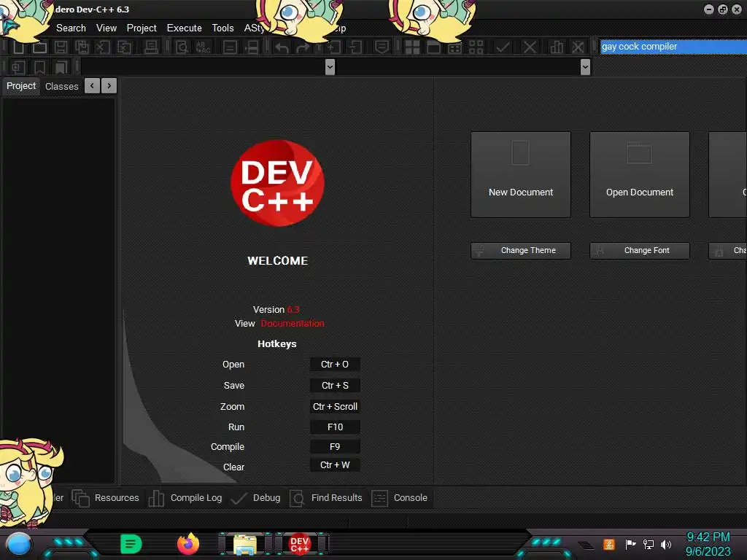Click the Save All toolbar icon
Viewport: 747px width, 560px height.
tap(82, 47)
